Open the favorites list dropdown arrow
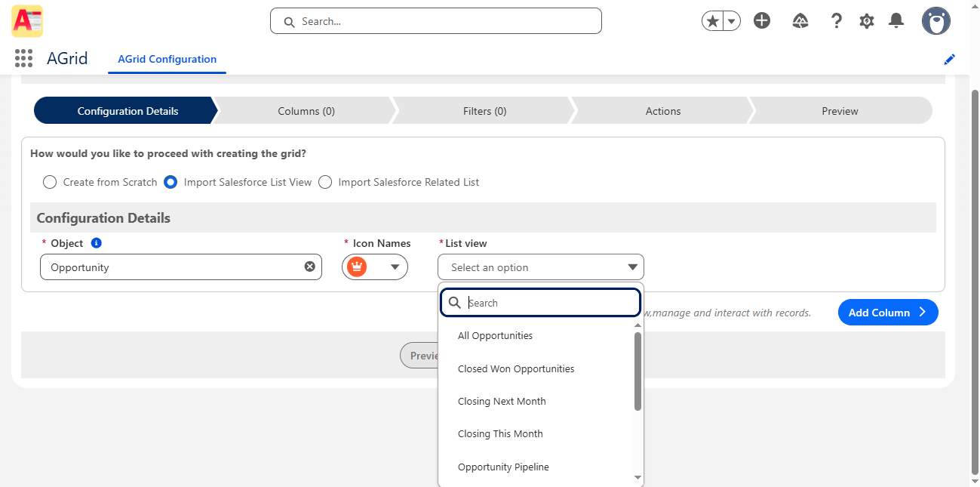 click(x=732, y=21)
